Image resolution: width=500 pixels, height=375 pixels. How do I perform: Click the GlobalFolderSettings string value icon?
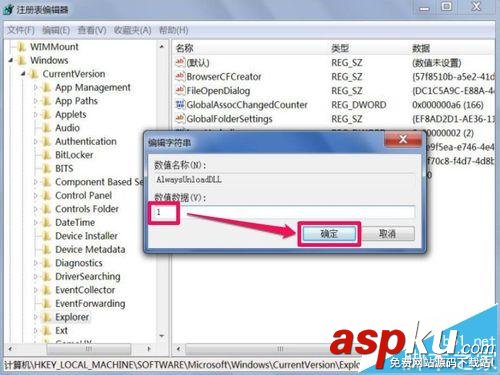[180, 118]
